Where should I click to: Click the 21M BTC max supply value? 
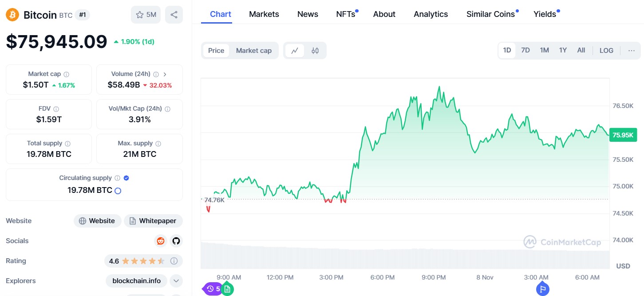pos(139,154)
